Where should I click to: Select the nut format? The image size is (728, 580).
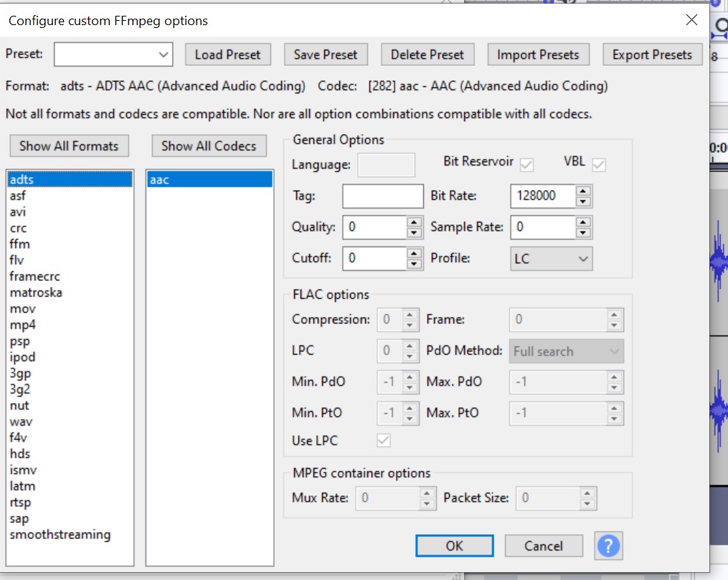[70, 406]
